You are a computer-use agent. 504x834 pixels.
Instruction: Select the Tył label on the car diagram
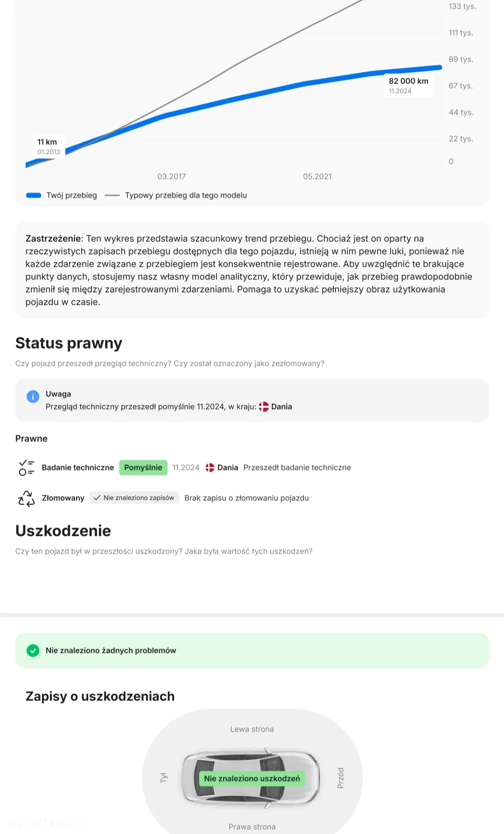coord(163,778)
